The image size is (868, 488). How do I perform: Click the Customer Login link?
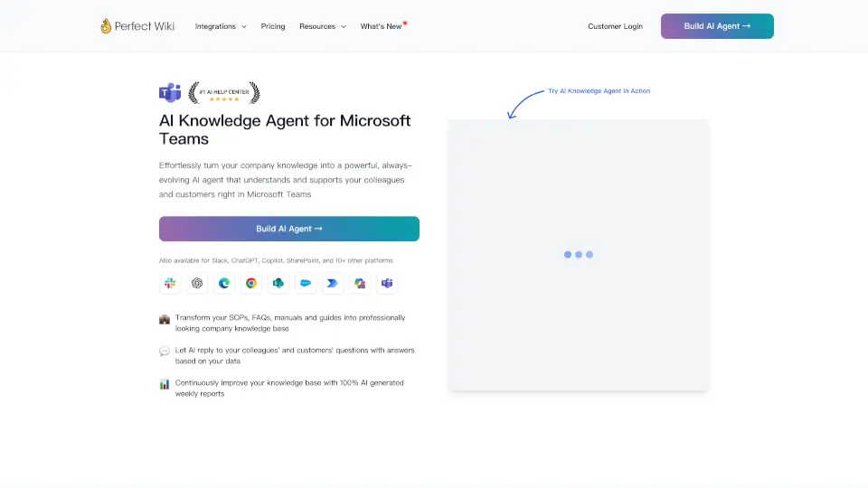coord(615,26)
